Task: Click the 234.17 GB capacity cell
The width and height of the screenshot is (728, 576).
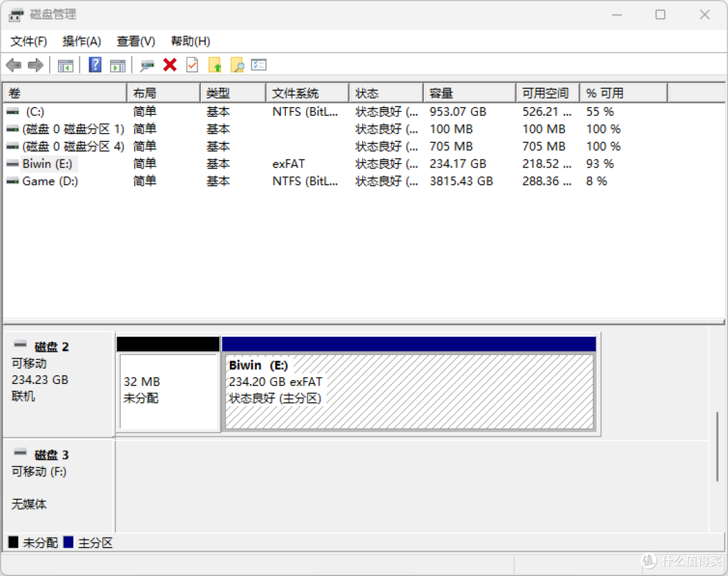Action: click(x=458, y=164)
